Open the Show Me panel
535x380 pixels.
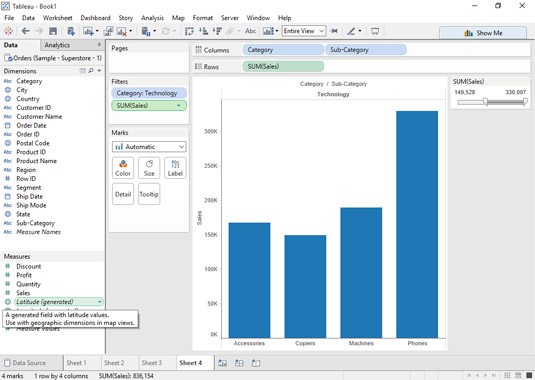(483, 33)
